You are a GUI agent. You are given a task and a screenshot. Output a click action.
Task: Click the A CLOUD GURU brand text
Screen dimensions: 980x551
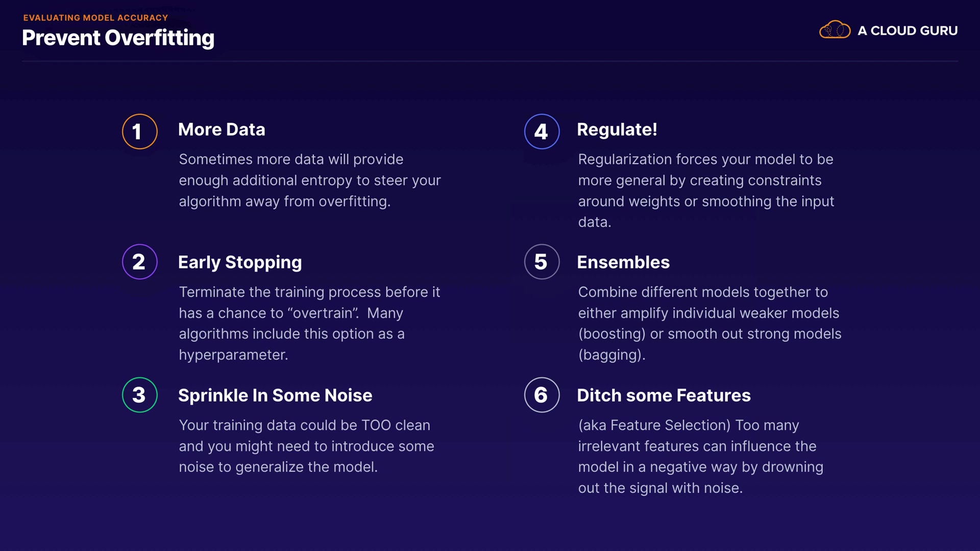(x=907, y=31)
